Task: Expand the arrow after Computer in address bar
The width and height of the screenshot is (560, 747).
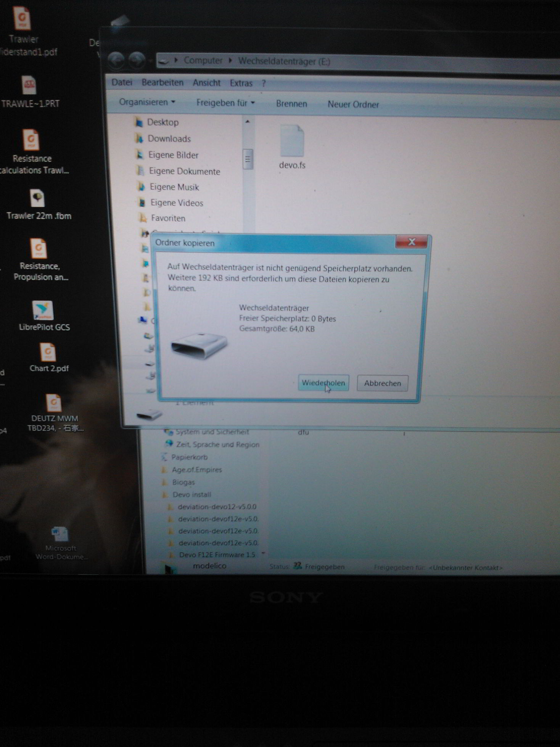Action: 230,61
